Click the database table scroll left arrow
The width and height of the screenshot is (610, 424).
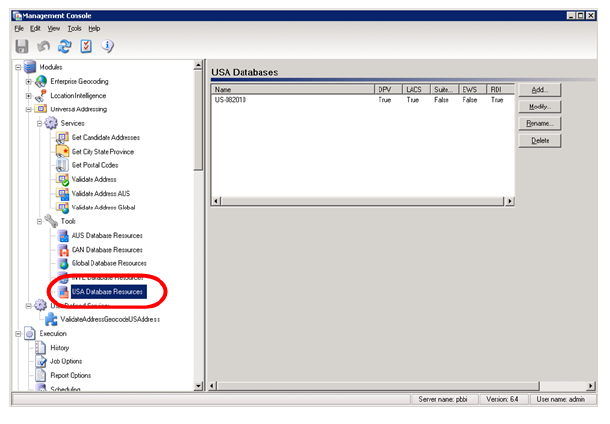pyautogui.click(x=216, y=201)
